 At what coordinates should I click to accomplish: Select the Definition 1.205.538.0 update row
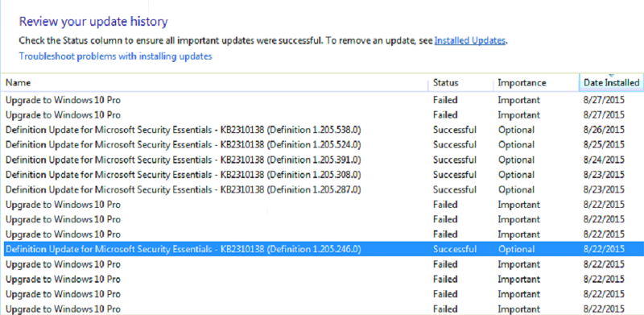(324, 130)
